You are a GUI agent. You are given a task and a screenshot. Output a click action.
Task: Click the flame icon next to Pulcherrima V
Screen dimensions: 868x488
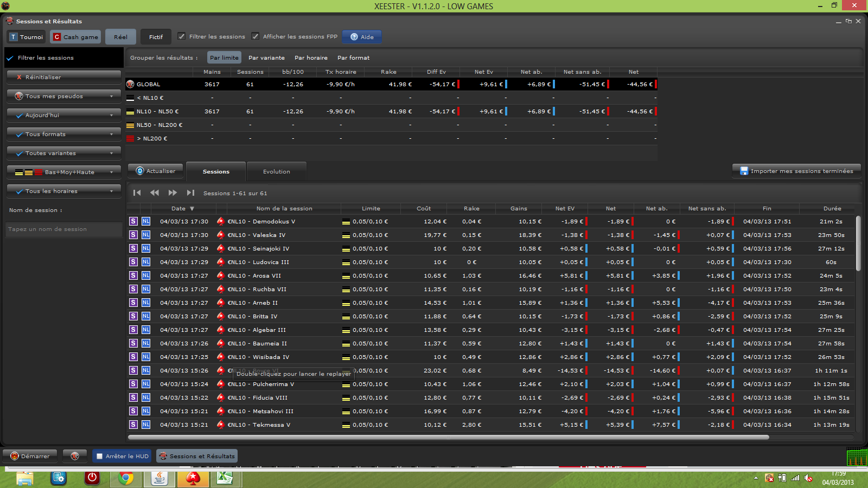[x=220, y=384]
